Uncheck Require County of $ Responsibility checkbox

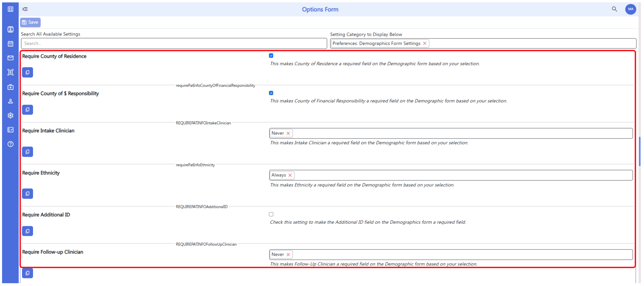coord(271,93)
